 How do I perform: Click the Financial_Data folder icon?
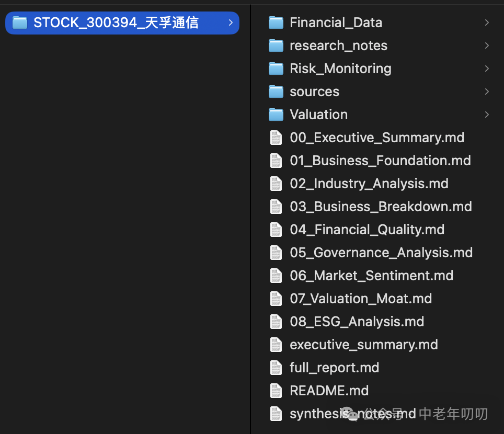(276, 23)
